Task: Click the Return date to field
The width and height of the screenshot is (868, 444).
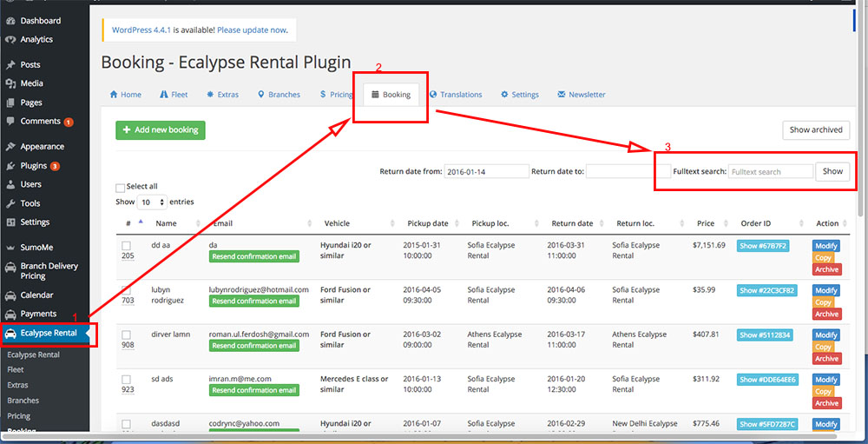Action: (628, 172)
